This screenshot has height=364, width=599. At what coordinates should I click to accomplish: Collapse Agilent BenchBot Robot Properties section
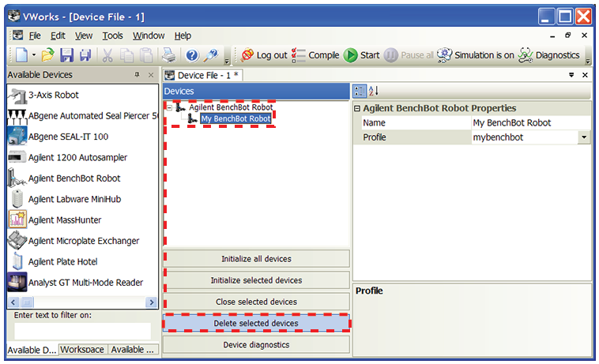coord(357,108)
